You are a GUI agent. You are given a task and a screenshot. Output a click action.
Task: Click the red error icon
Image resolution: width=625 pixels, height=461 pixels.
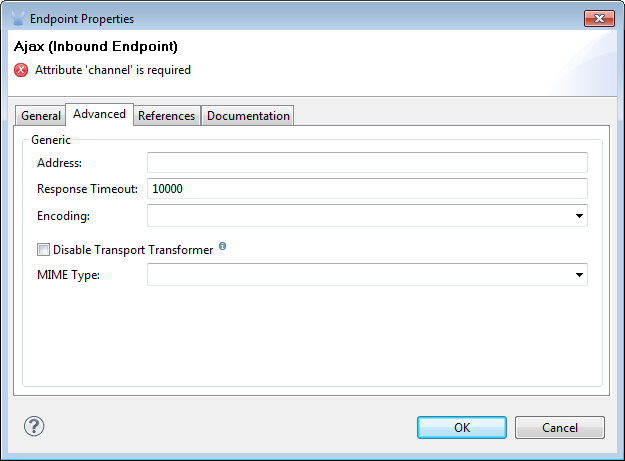point(22,70)
